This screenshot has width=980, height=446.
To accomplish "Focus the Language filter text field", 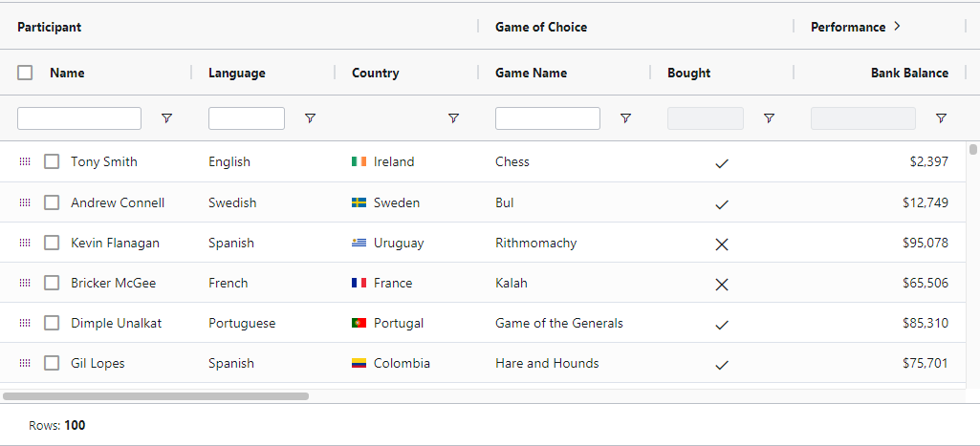I will tap(246, 118).
